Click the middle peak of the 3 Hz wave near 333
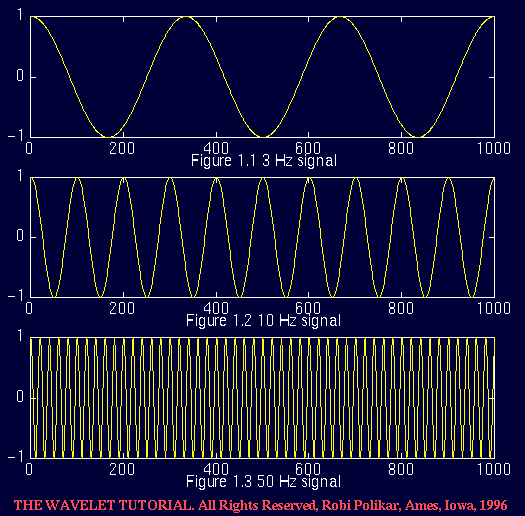The height and width of the screenshot is (516, 525). click(185, 17)
